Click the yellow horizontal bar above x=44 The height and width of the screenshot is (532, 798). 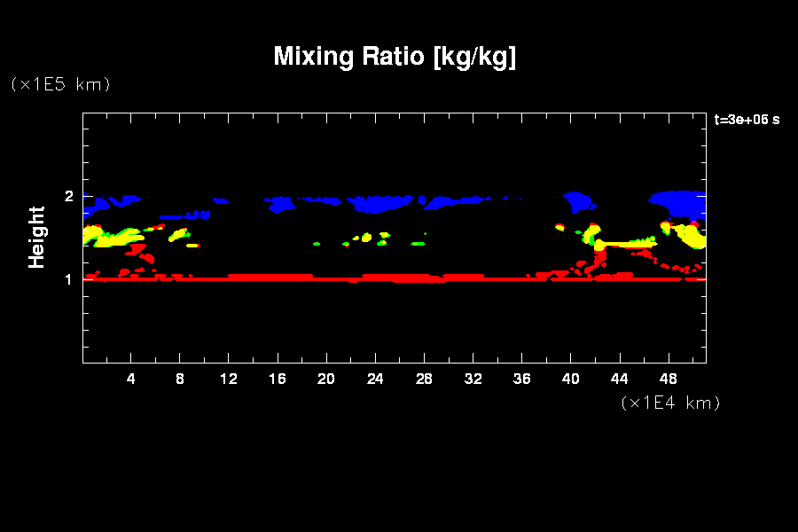625,243
